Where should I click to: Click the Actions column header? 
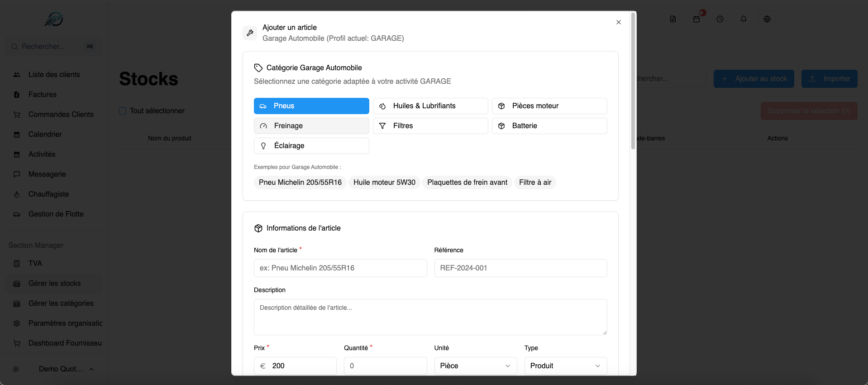[777, 139]
